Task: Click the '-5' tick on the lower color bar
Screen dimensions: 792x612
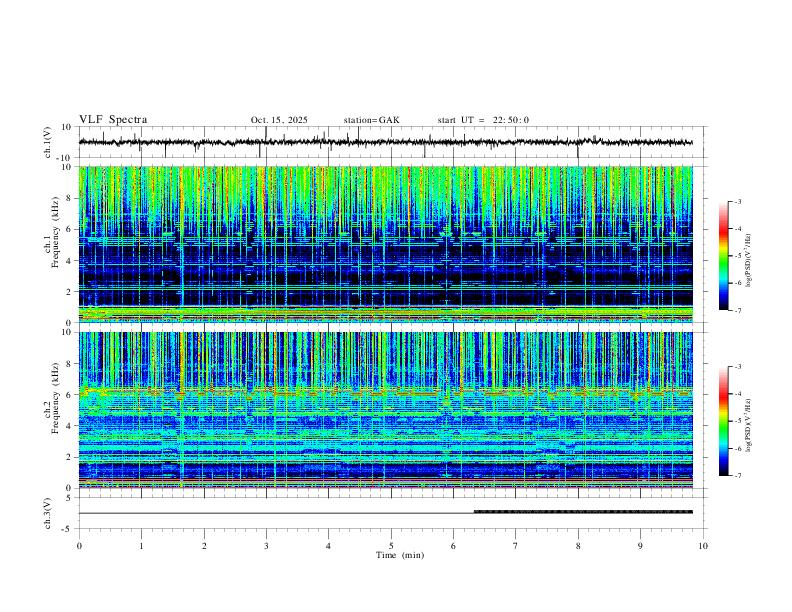Action: [737, 421]
